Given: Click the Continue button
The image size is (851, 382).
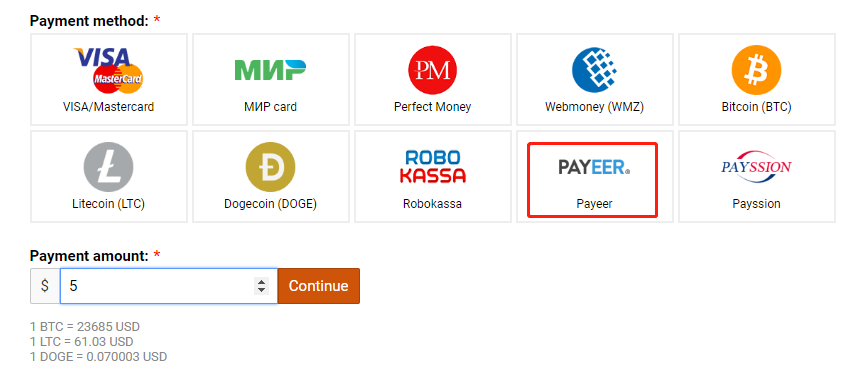Looking at the screenshot, I should (x=319, y=286).
